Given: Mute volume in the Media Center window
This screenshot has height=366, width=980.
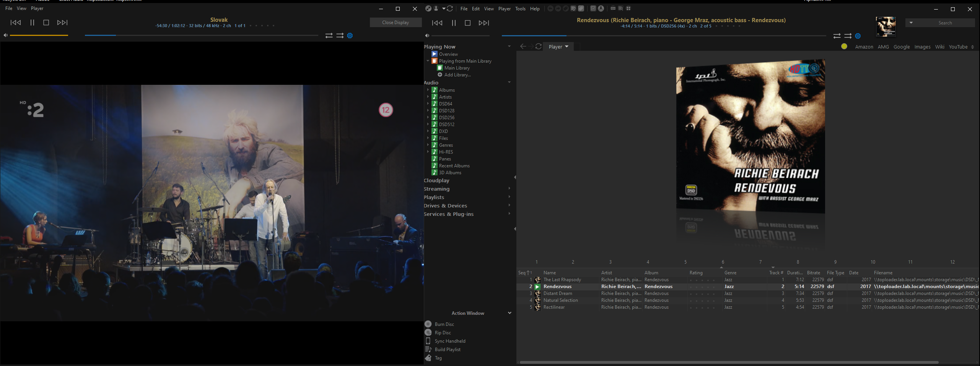Looking at the screenshot, I should (427, 36).
